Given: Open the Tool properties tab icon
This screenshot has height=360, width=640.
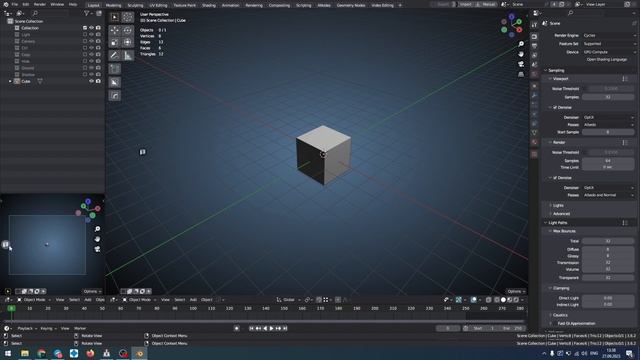Looking at the screenshot, I should coord(534,25).
